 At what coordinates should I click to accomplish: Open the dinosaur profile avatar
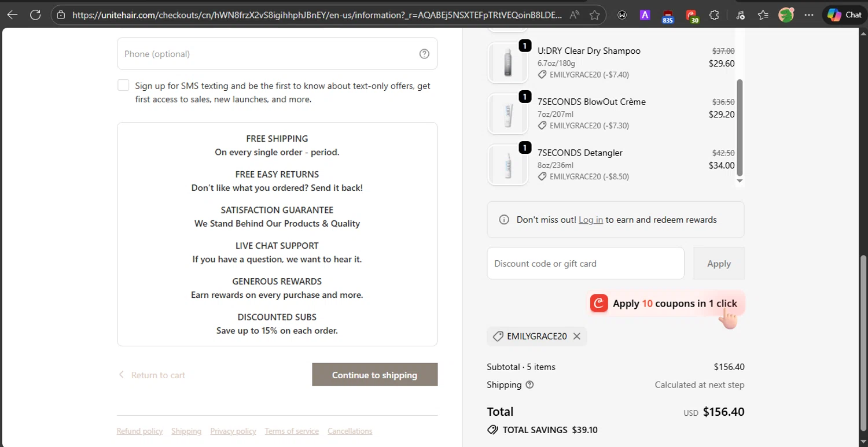coord(786,15)
